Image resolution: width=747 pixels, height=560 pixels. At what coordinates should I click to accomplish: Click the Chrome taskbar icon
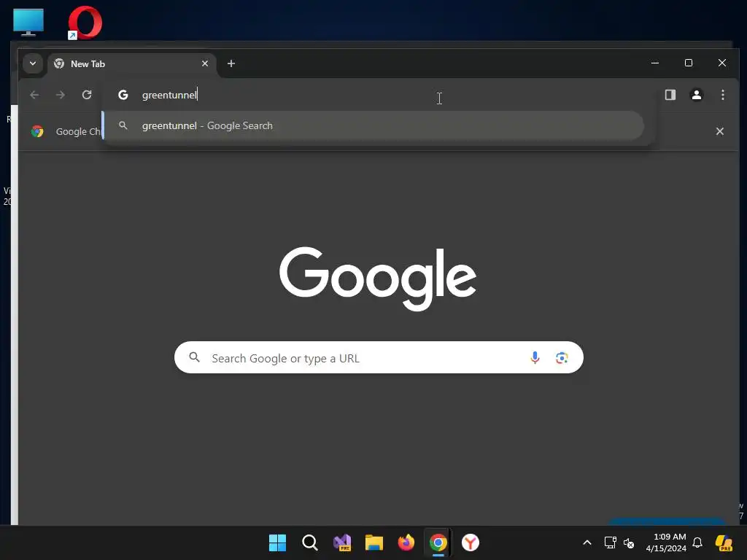(x=438, y=542)
